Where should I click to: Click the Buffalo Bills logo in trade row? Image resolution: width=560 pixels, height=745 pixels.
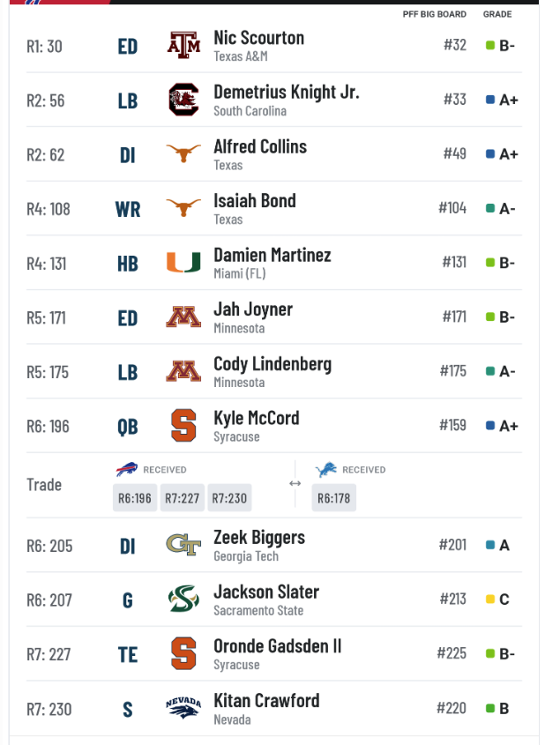(127, 469)
